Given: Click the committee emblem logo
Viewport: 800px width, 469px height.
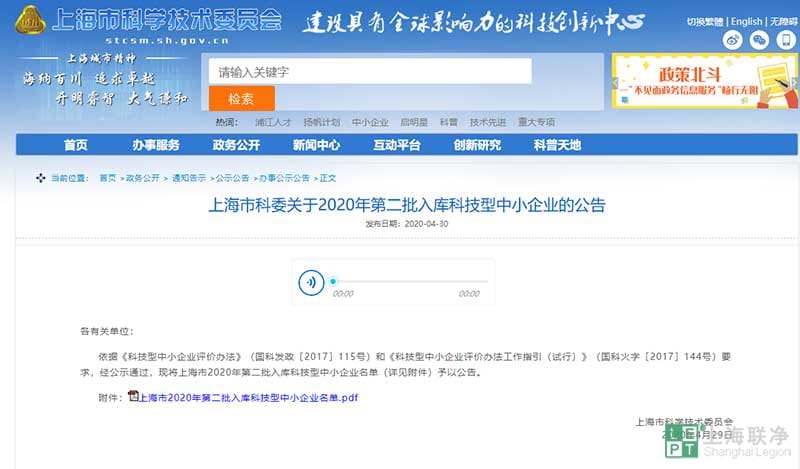Looking at the screenshot, I should point(31,20).
